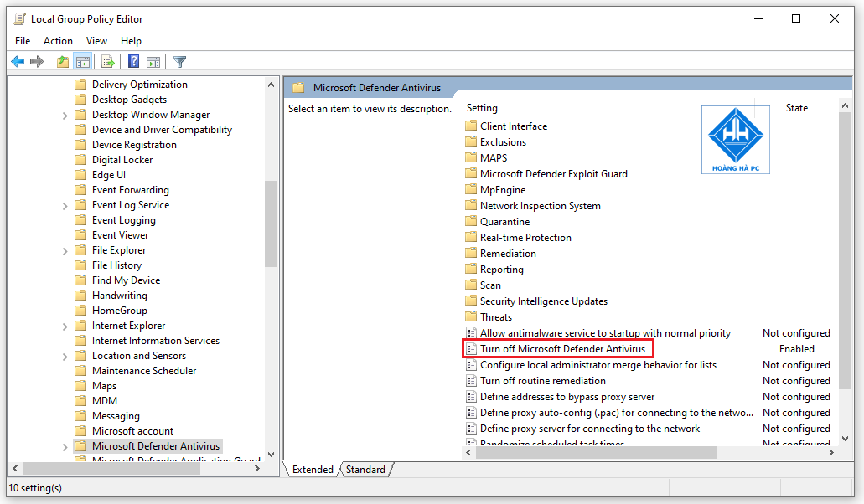Click the policy icon for Turn off routine remediation
The height and width of the screenshot is (504, 864).
471,381
